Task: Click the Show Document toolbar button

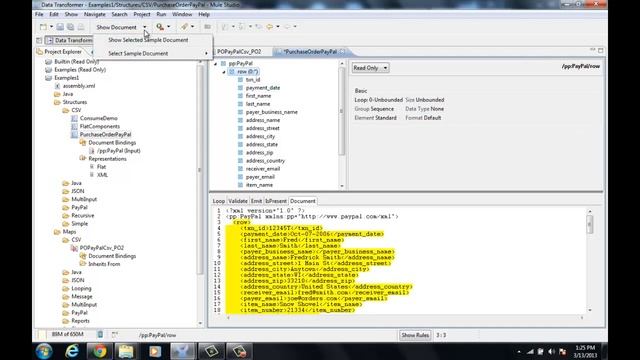Action: (116, 27)
